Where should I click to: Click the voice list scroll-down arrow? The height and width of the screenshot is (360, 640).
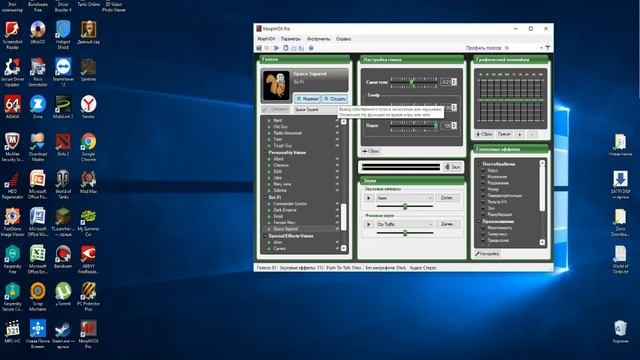pos(344,248)
